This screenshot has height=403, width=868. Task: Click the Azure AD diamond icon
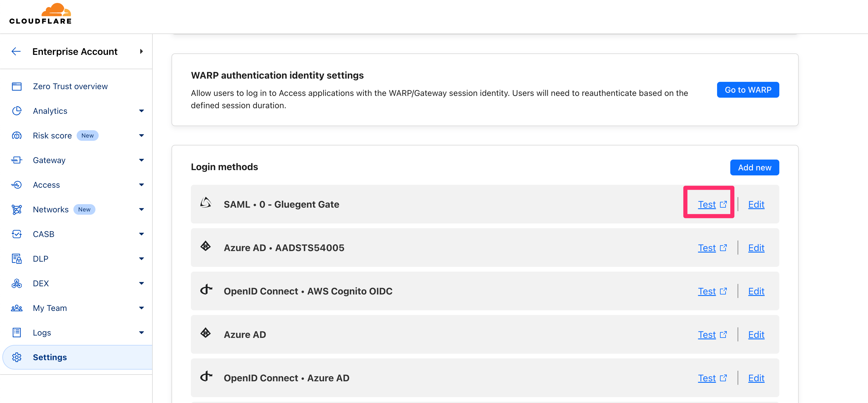[206, 333]
